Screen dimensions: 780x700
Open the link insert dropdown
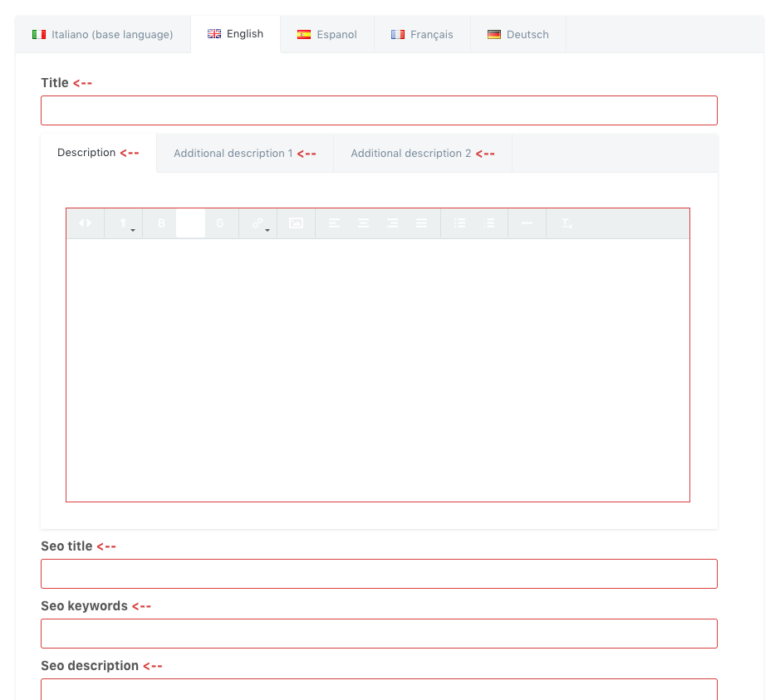pos(258,223)
